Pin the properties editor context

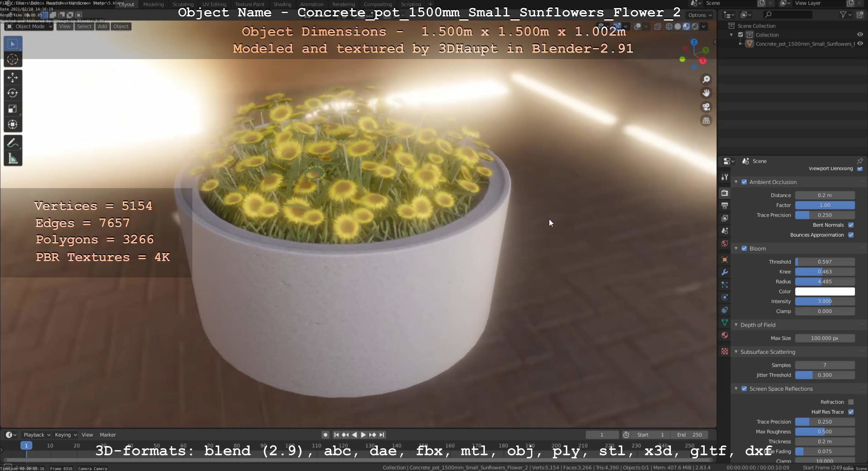(859, 161)
